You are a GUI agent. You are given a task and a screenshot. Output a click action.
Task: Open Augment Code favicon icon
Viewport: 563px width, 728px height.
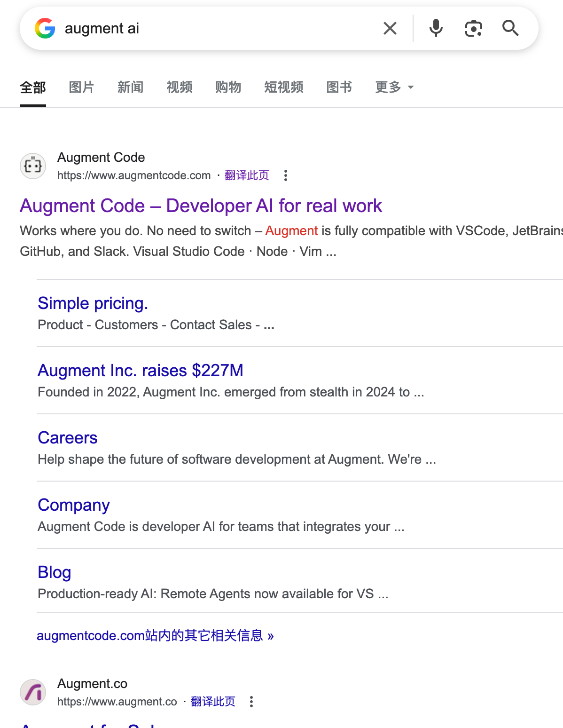pyautogui.click(x=33, y=166)
